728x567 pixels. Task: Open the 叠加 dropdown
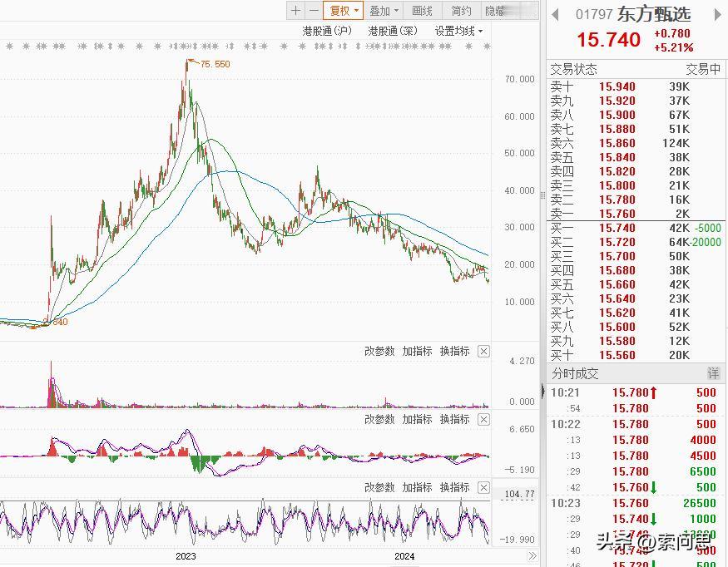tap(384, 10)
